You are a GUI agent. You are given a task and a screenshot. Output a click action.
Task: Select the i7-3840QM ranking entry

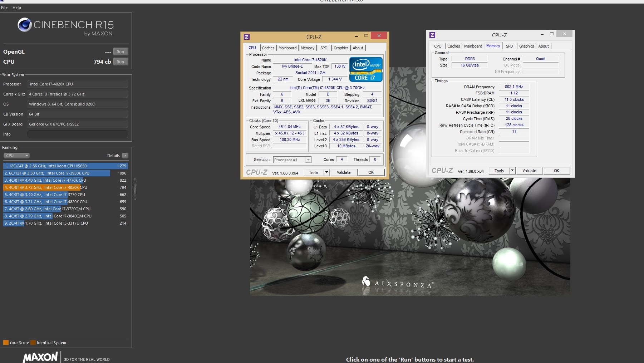pyautogui.click(x=65, y=216)
